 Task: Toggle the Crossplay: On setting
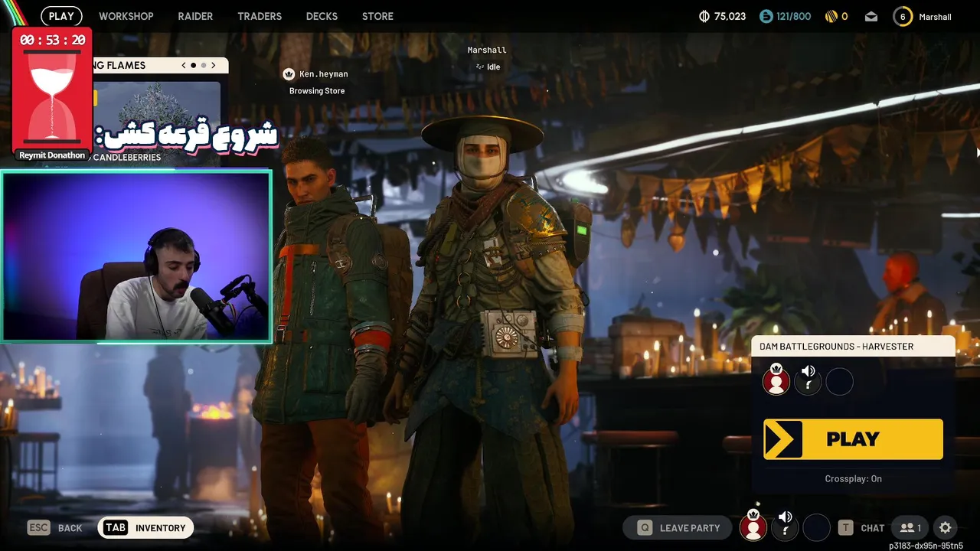(x=853, y=478)
